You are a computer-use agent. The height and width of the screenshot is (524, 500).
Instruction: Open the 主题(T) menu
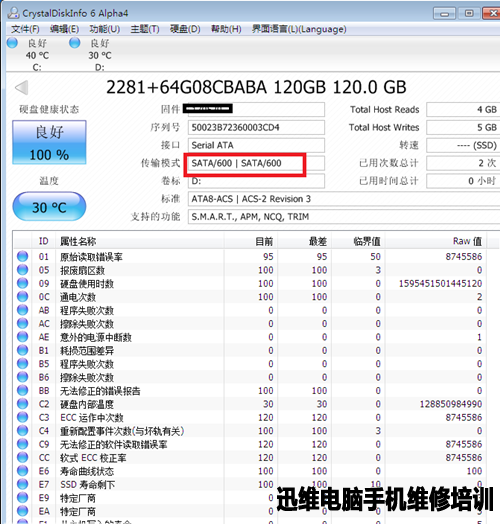click(x=145, y=29)
